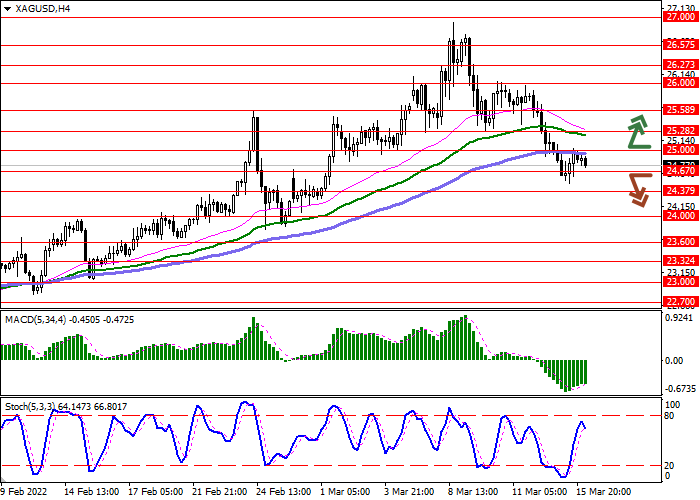Select the 27.000 red price level tag

(x=681, y=18)
